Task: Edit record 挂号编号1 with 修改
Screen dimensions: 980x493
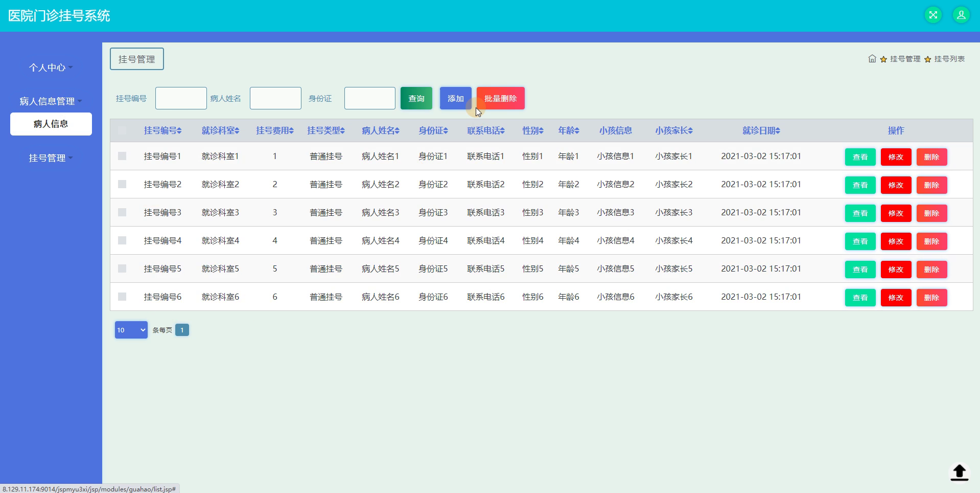Action: click(x=896, y=157)
